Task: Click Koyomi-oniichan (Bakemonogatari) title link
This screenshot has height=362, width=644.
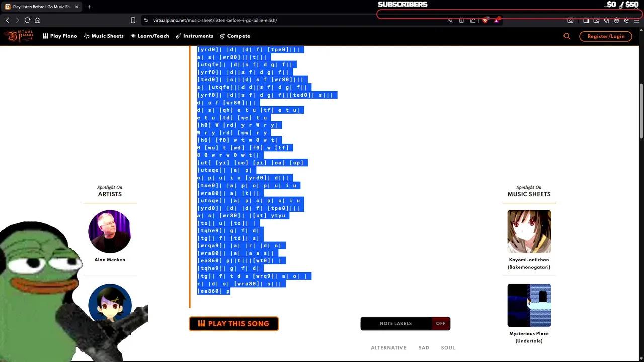Action: [x=529, y=263]
